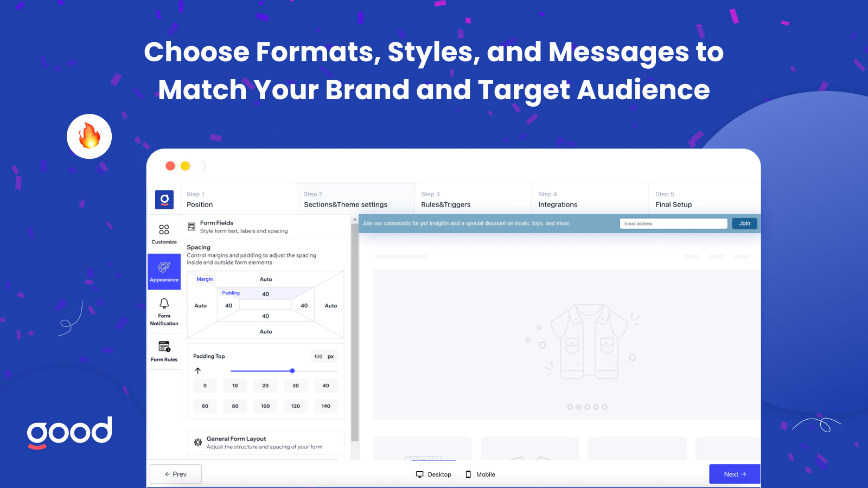
Task: Click the Padding label in spacing box
Action: click(x=231, y=293)
